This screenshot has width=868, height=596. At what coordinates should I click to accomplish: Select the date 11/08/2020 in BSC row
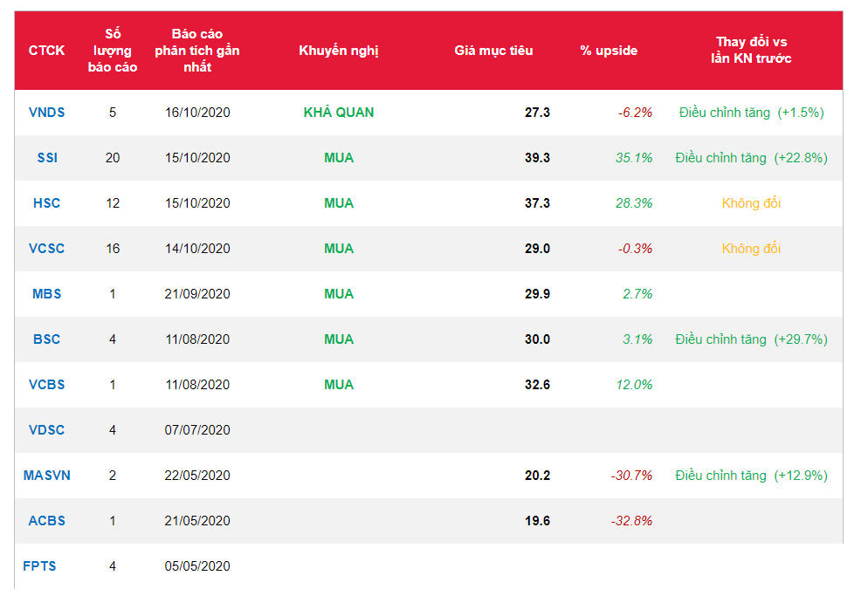point(197,339)
